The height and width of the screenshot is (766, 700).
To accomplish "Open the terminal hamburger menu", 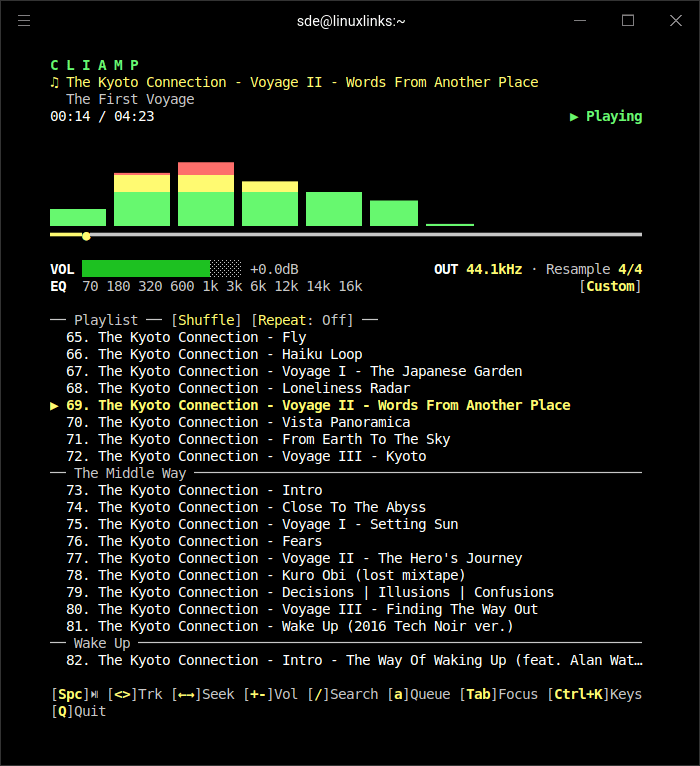I will click(24, 21).
